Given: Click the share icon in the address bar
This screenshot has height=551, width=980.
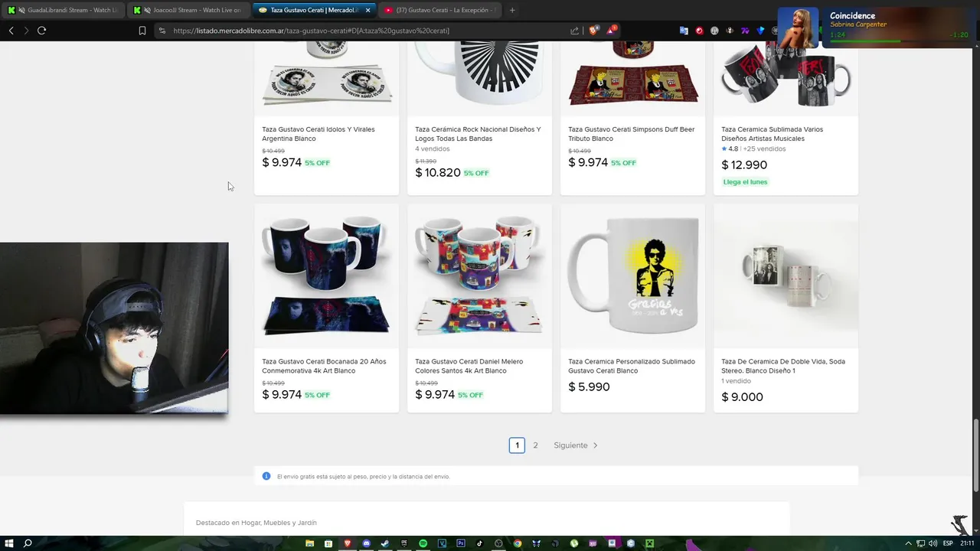Looking at the screenshot, I should tap(575, 31).
